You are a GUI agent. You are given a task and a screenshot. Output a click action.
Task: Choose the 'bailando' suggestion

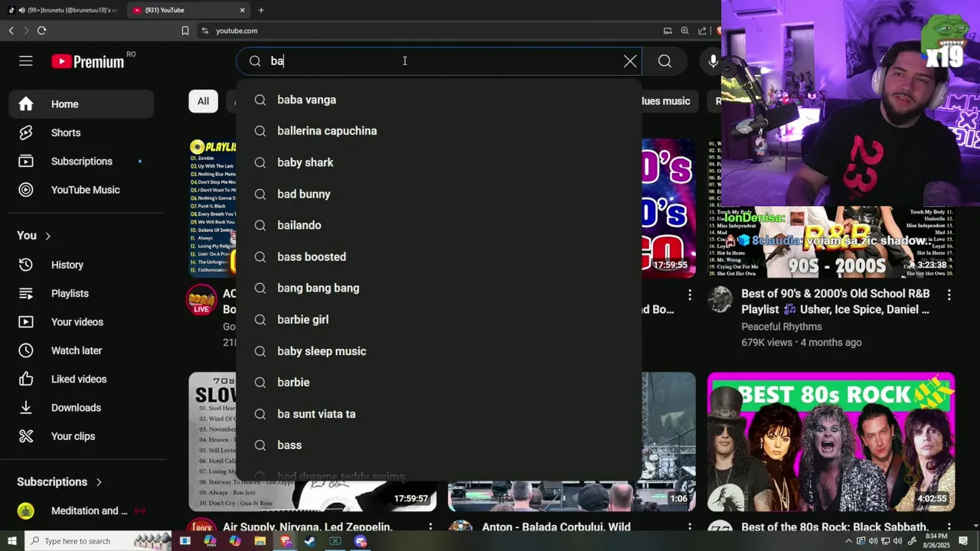[x=439, y=225]
